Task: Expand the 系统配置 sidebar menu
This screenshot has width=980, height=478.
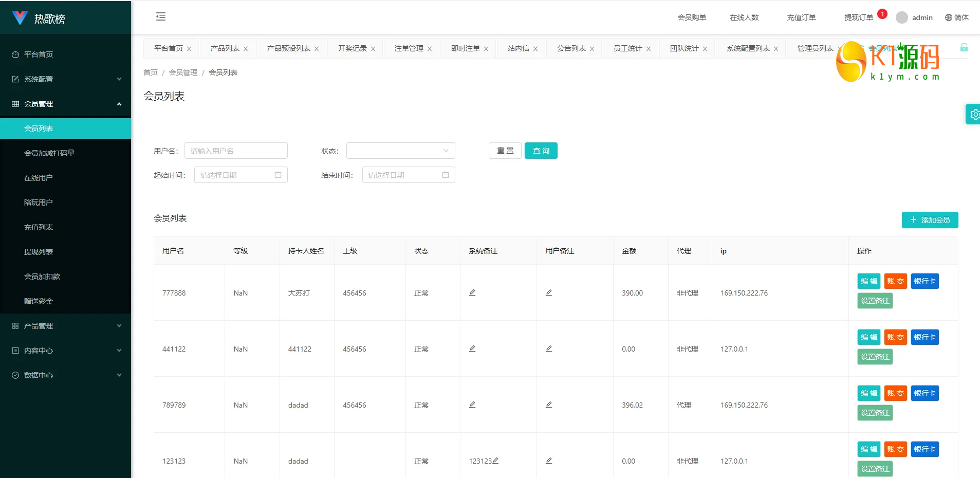Action: pos(66,79)
